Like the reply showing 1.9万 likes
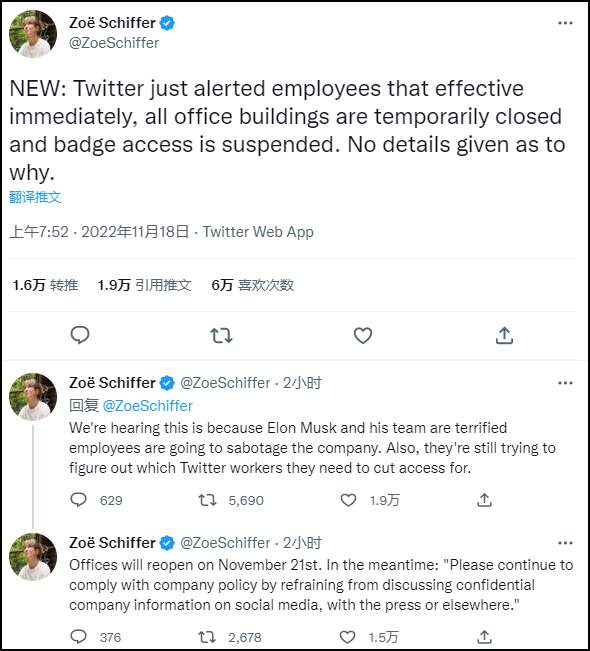The height and width of the screenshot is (651, 590). point(348,500)
